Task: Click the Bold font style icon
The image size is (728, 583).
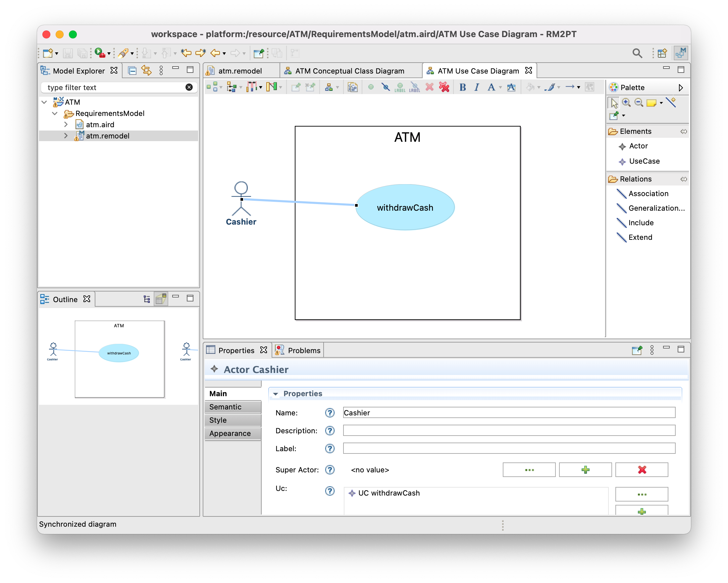Action: tap(463, 87)
